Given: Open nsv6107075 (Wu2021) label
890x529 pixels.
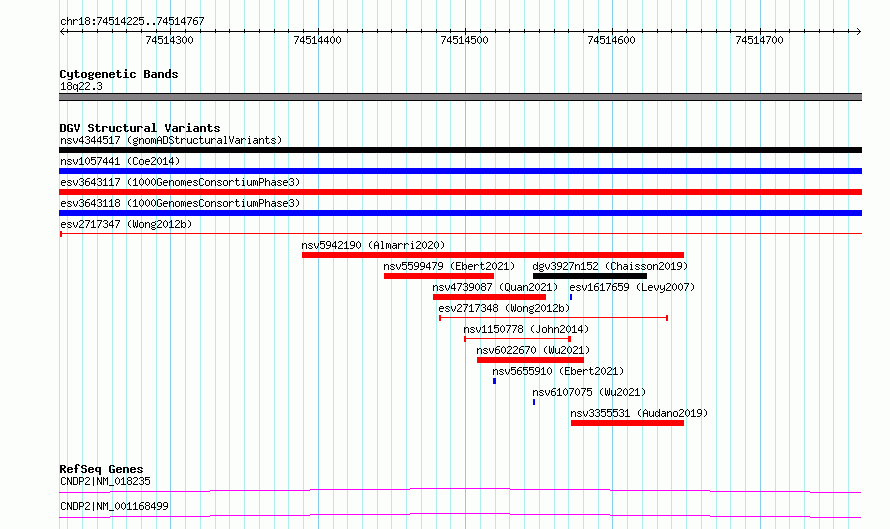Looking at the screenshot, I should (x=589, y=392).
